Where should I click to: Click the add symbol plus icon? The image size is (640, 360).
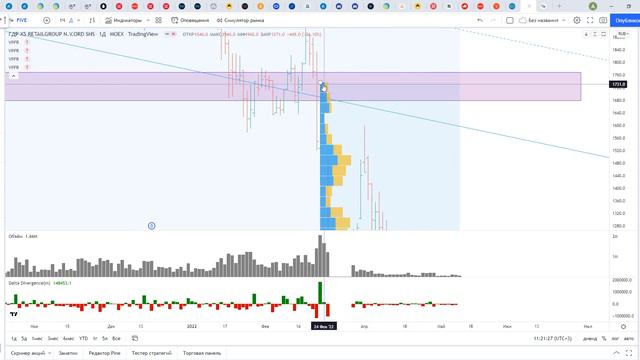47,20
